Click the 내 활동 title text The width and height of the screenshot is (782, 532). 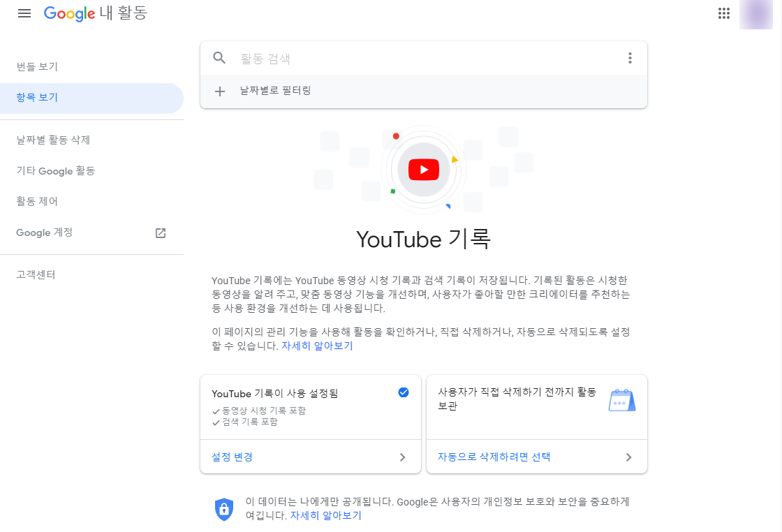[123, 13]
